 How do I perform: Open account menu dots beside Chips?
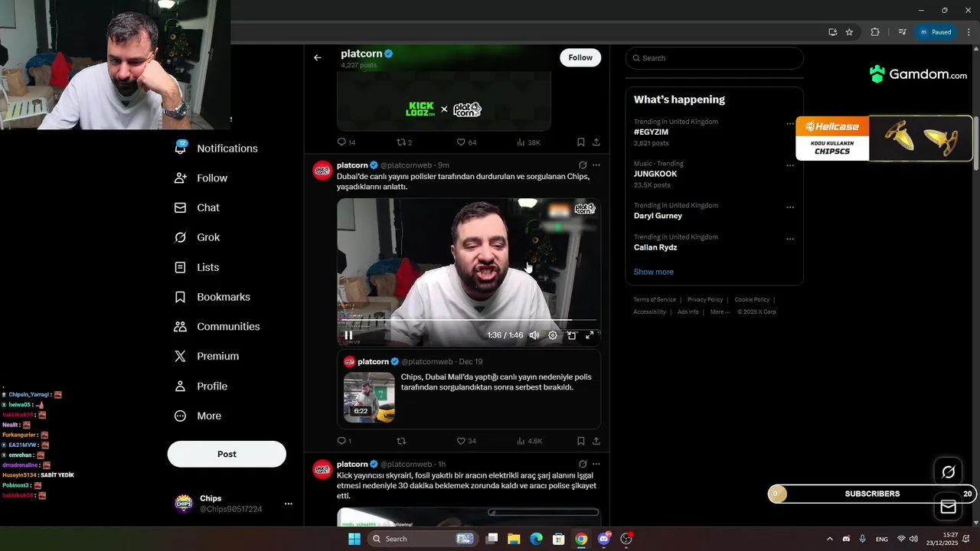click(x=289, y=504)
